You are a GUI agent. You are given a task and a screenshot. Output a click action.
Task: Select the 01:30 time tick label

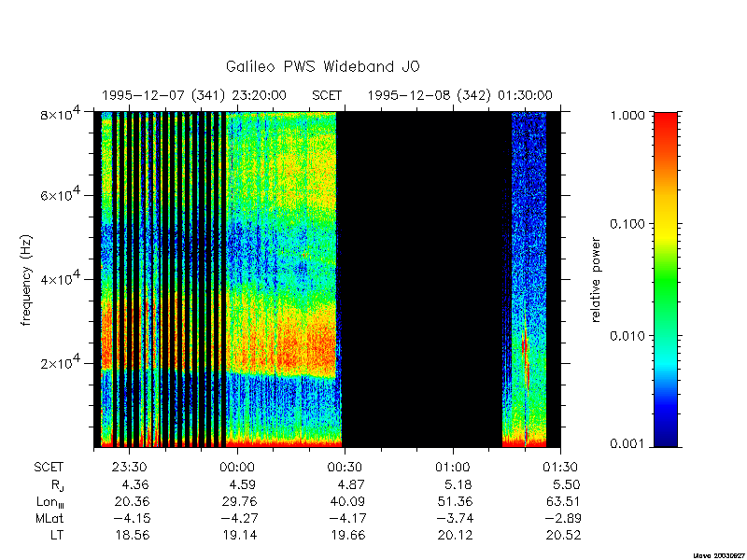(x=560, y=468)
